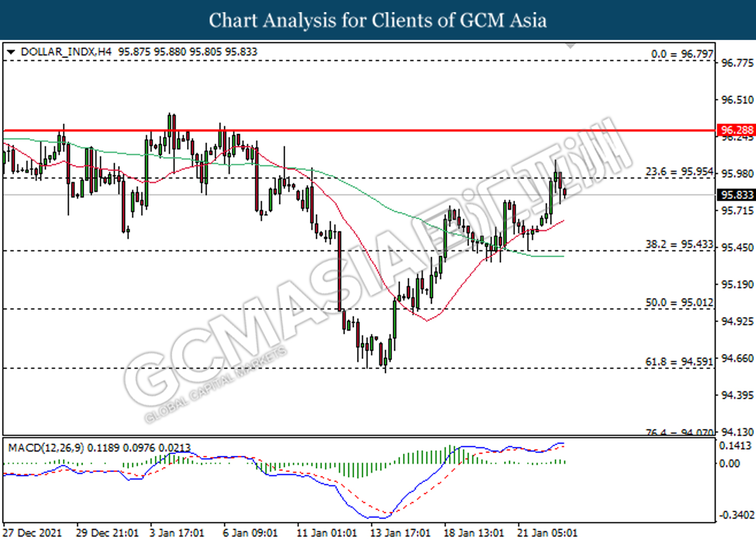756x540 pixels.
Task: Click the 27 Dec 2021 date label
Action: (32, 533)
